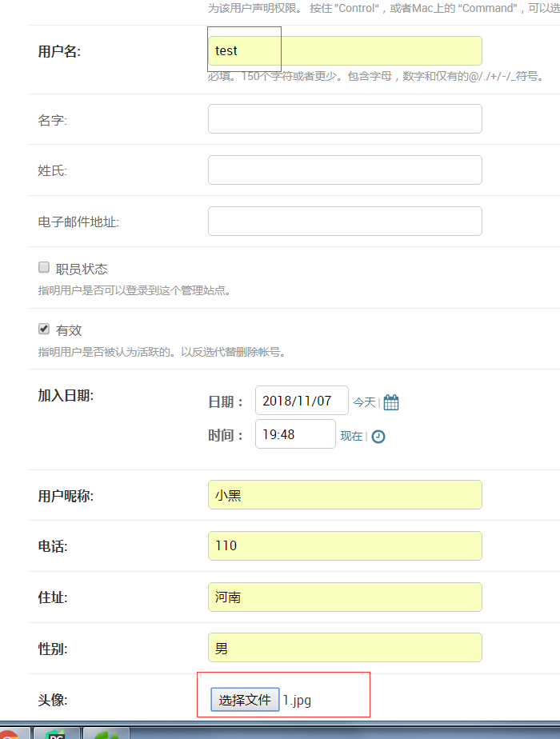The height and width of the screenshot is (739, 560).
Task: Click the empty 名字 input field
Action: coord(344,118)
